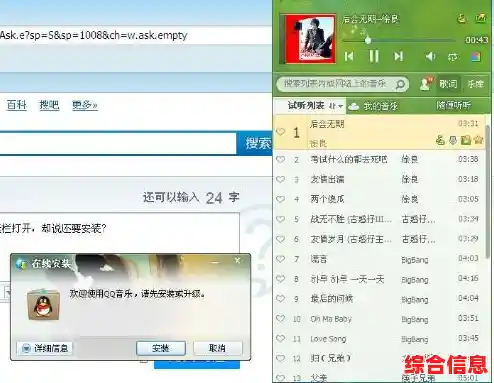Expand 详细信息 in the install dialog
Viewport: 494px width, 383px height.
pos(45,348)
